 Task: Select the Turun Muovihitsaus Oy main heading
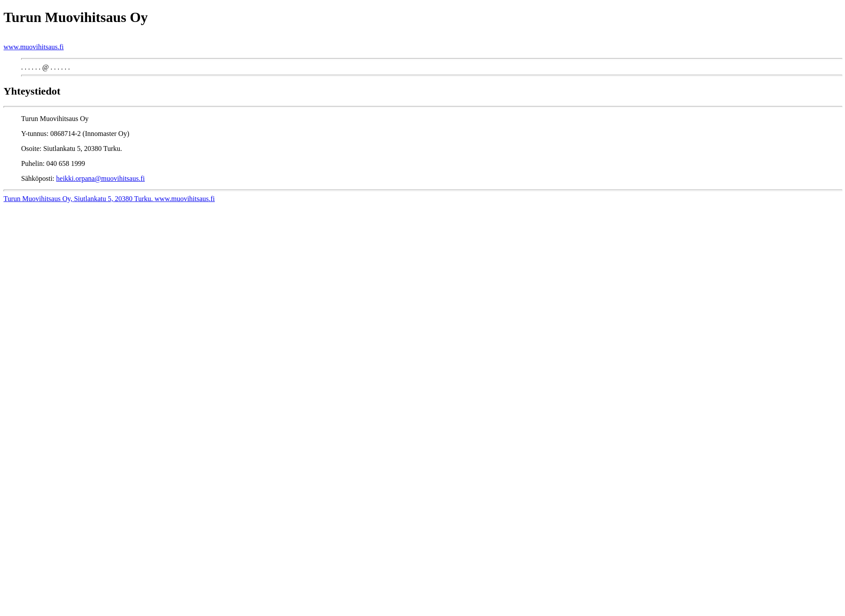76,18
